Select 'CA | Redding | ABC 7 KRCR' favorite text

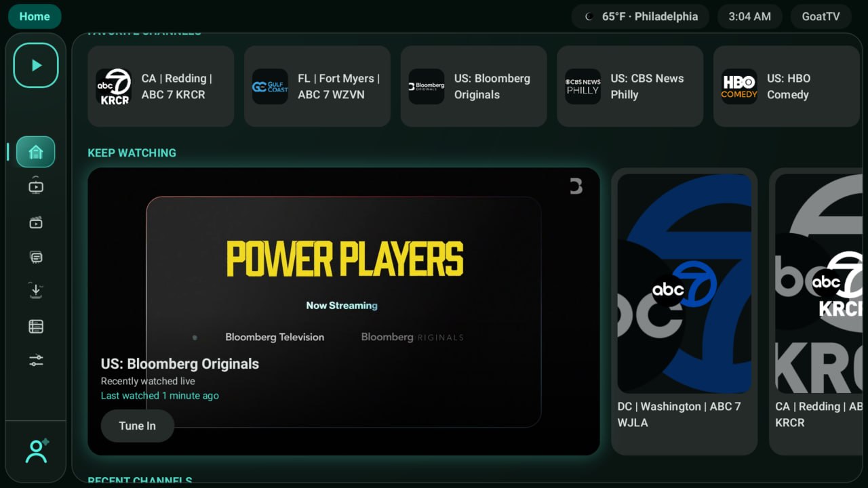pos(177,87)
